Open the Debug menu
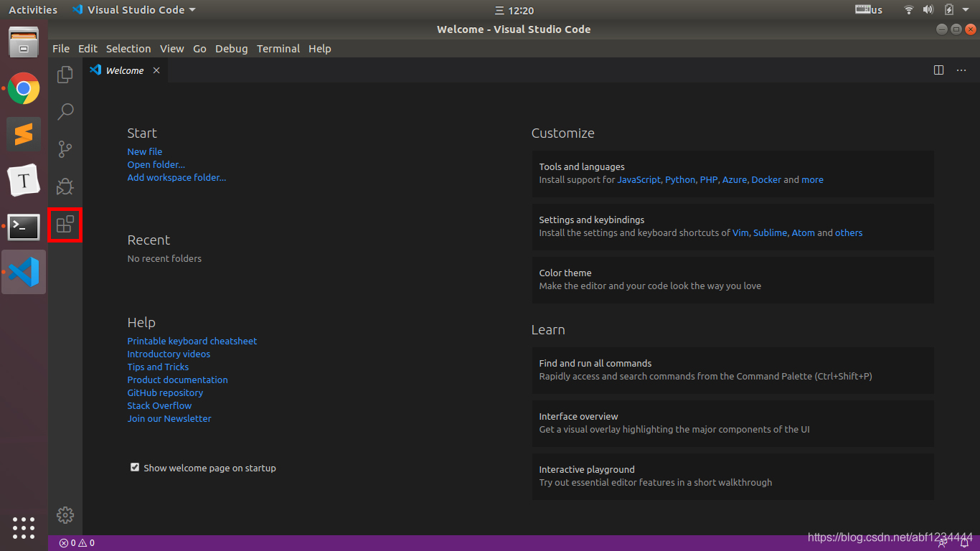 (231, 49)
